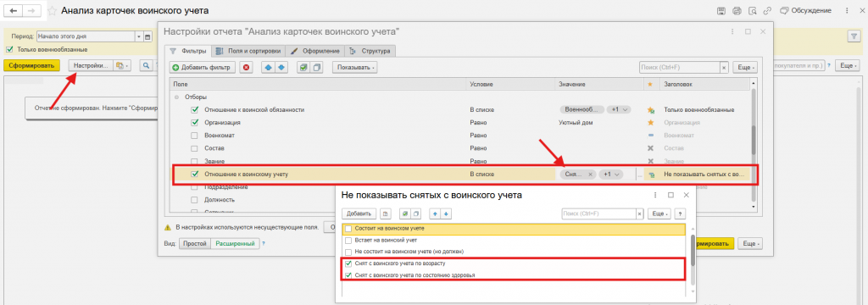Select 'Уютный дом' value cell

599,123
